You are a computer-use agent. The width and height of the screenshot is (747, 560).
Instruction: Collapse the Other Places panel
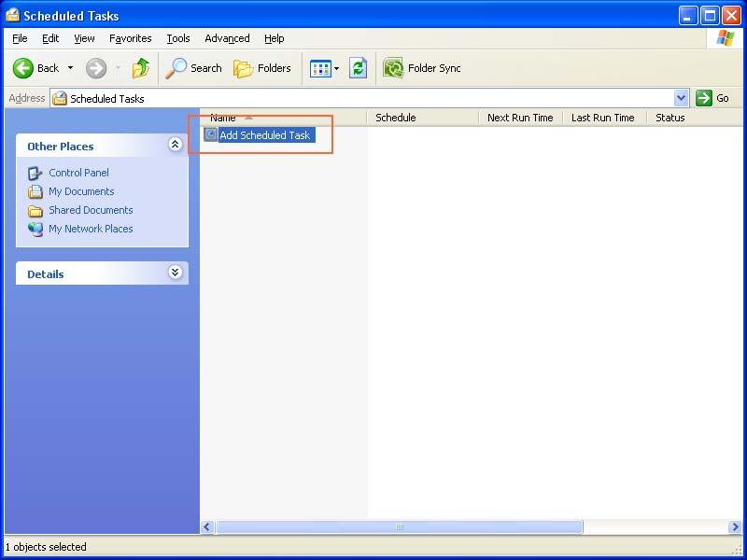pos(176,145)
